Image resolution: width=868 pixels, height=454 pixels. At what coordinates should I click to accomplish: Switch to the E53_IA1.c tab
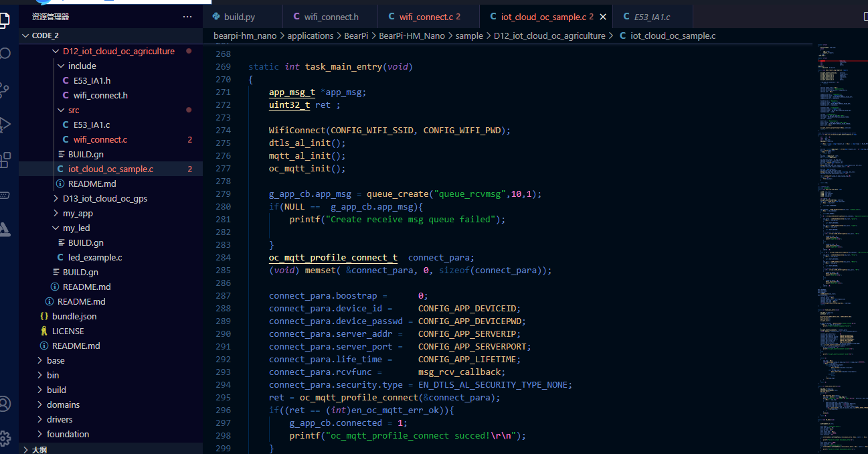coord(653,17)
